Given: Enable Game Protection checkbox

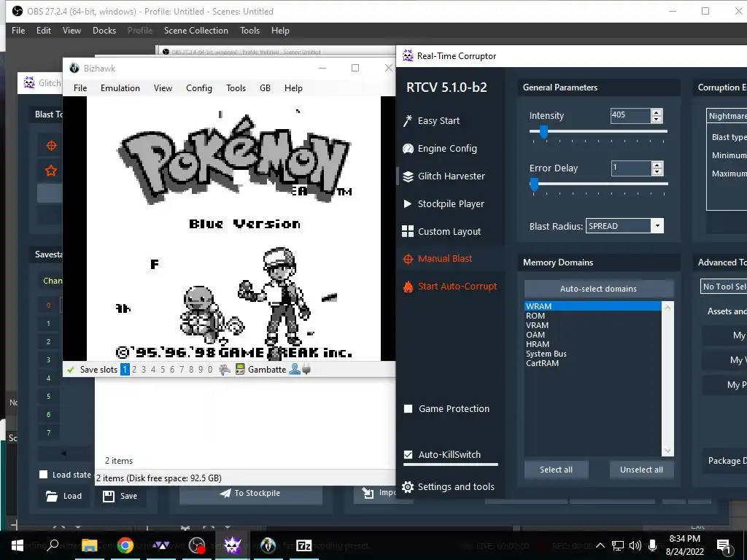Looking at the screenshot, I should [x=409, y=408].
